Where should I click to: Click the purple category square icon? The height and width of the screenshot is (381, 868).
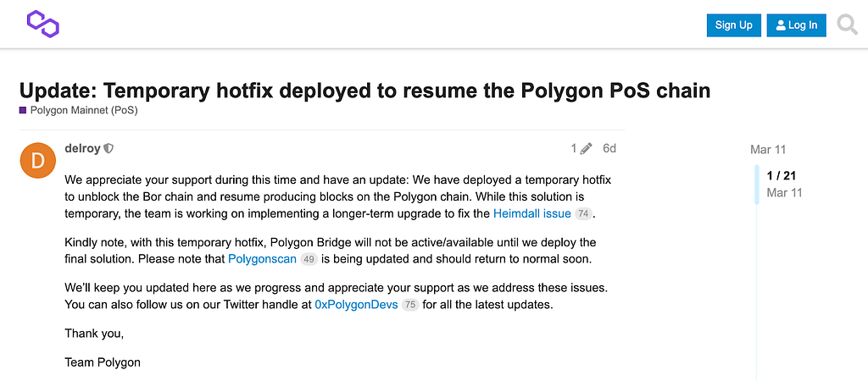point(23,110)
